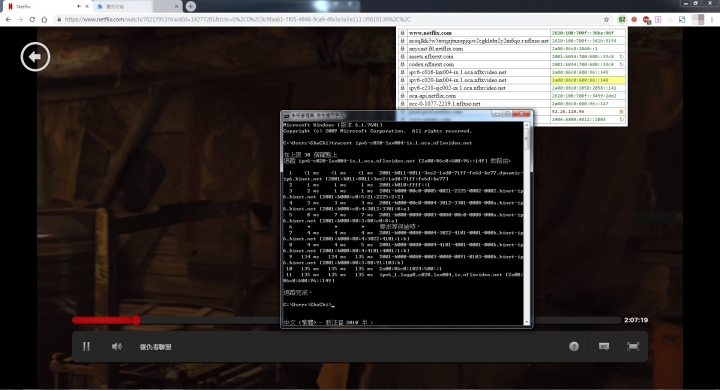Click refresh arrow beside codex.nflxext.com address
The image size is (720, 390).
(622, 64)
